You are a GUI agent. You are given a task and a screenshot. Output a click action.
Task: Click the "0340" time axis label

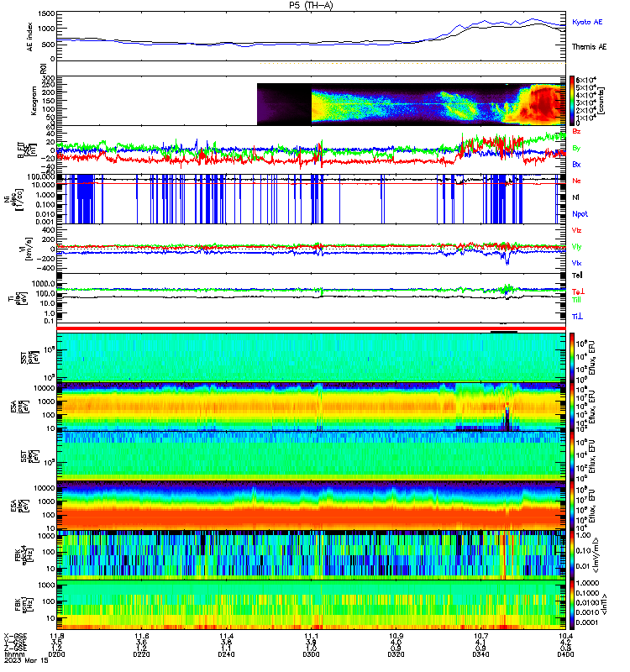480,654
